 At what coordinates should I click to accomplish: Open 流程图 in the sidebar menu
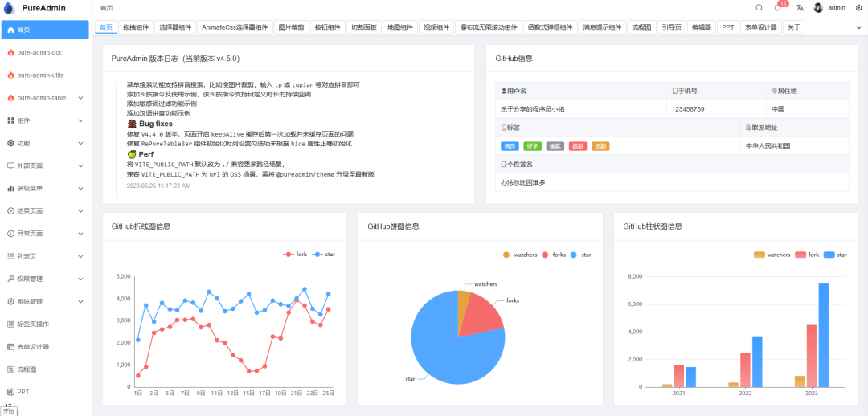45,369
